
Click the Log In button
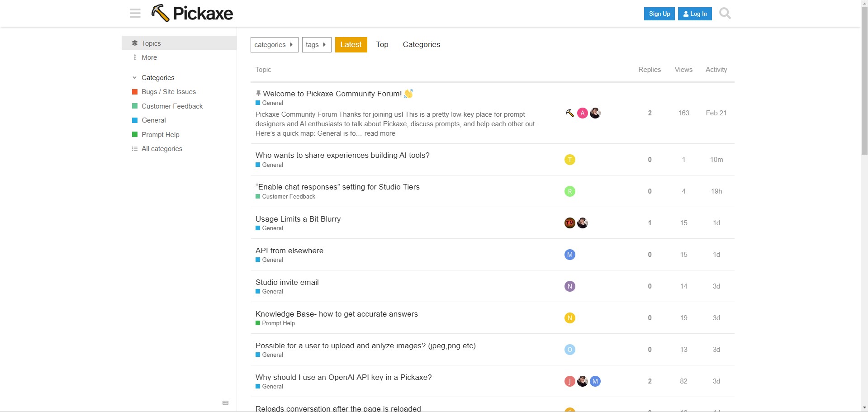[x=695, y=14]
